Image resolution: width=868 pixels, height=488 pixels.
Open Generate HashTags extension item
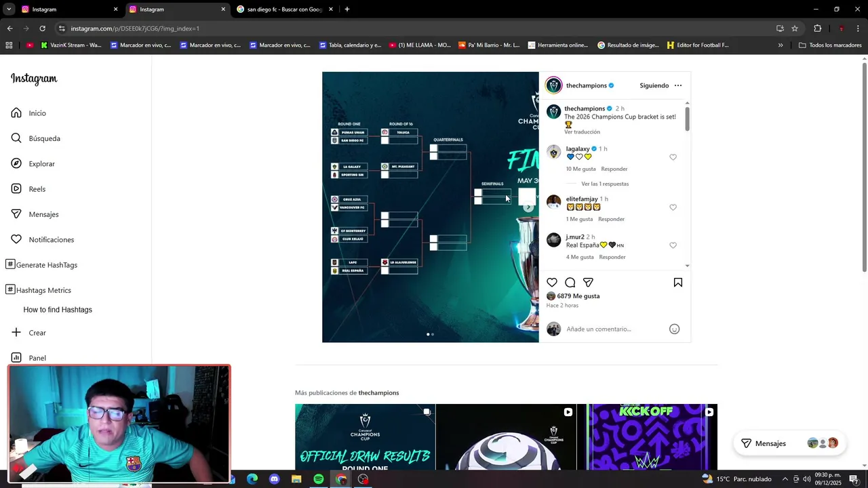click(x=41, y=265)
